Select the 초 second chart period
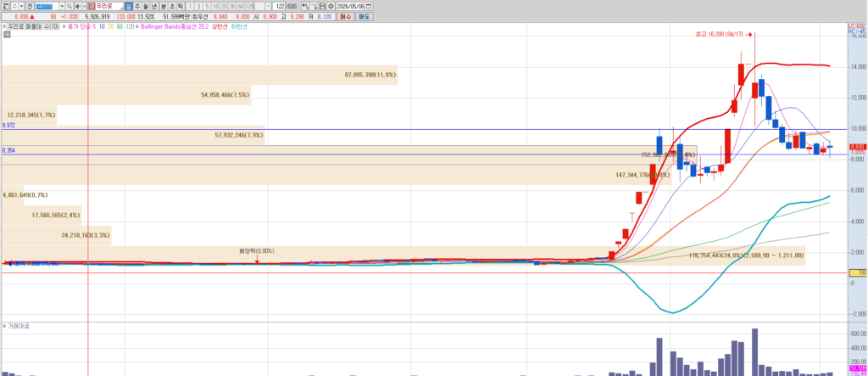Viewport: 868px width, 376px height. point(171,6)
